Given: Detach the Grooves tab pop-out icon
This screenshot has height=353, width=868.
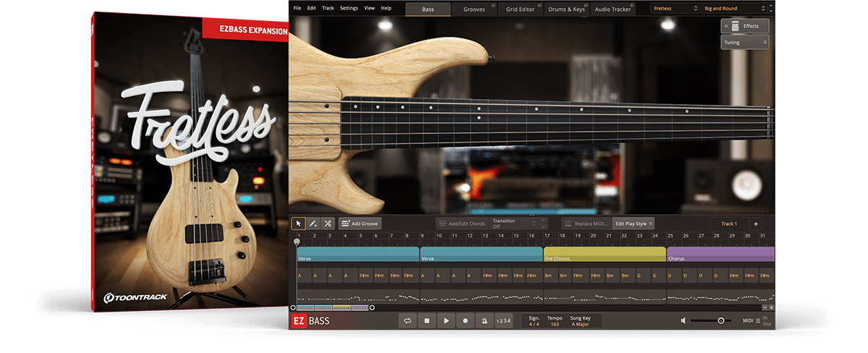Looking at the screenshot, I should coord(493,5).
